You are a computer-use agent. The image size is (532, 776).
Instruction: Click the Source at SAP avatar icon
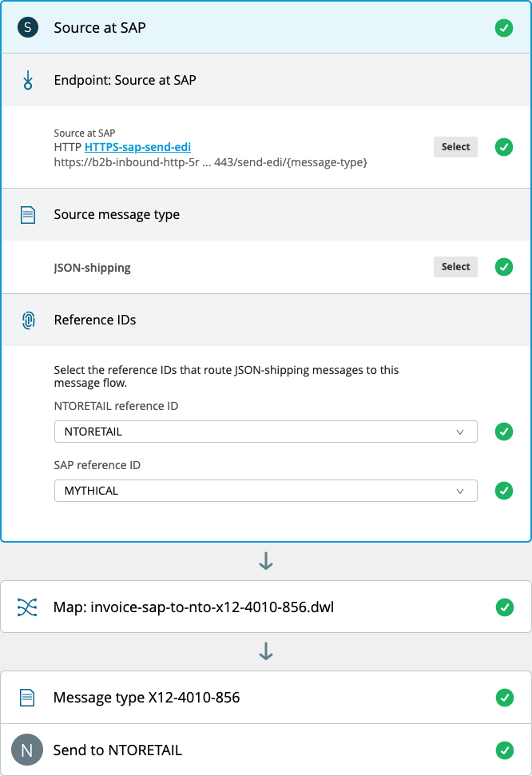(x=28, y=28)
